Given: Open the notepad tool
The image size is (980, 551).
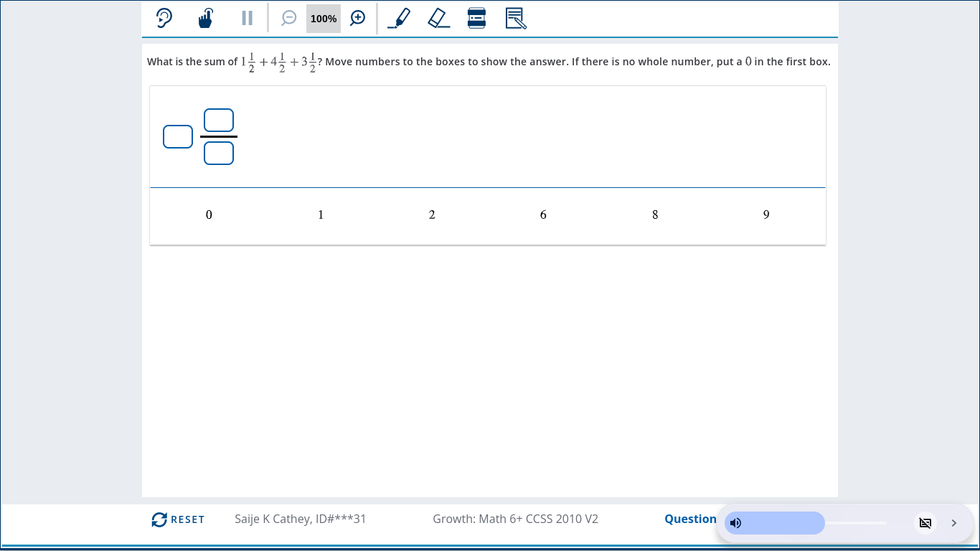Looking at the screenshot, I should pos(516,18).
